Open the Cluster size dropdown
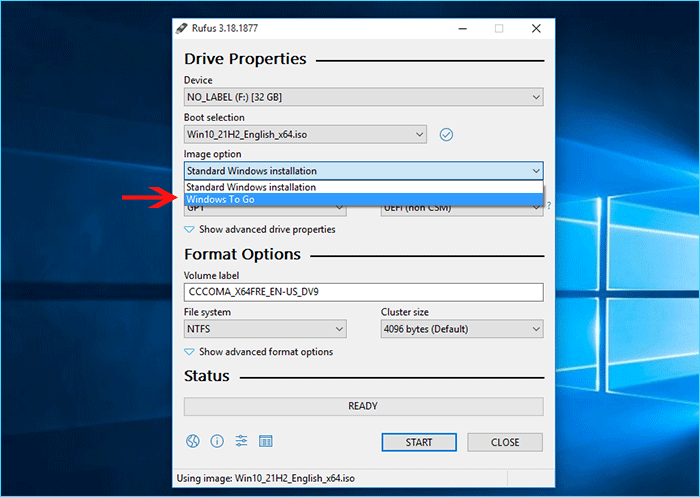The height and width of the screenshot is (497, 700). pos(462,329)
